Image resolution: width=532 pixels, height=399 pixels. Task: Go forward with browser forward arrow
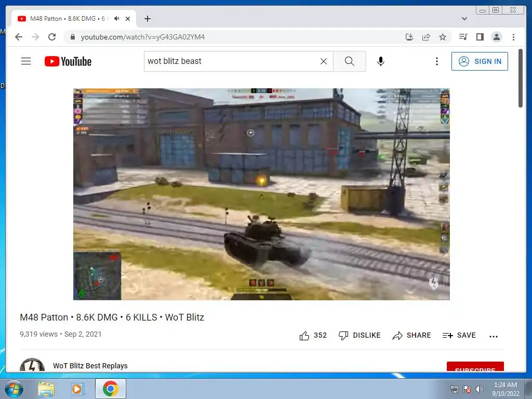pos(35,37)
